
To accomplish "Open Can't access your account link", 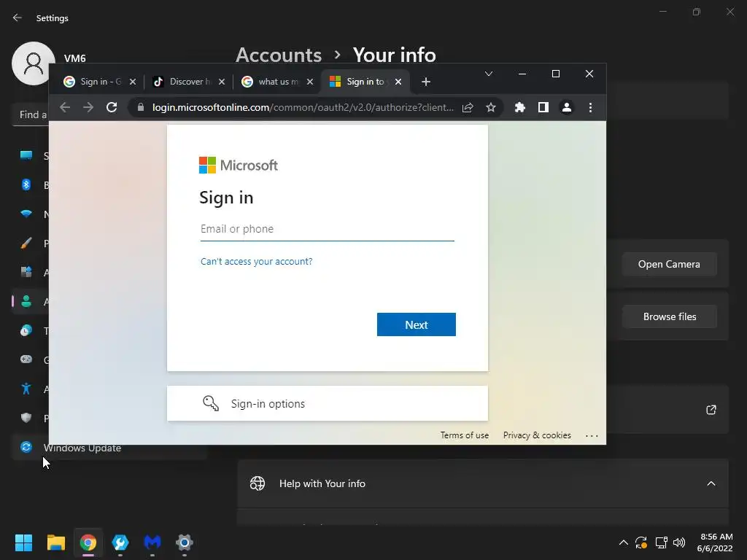I will (256, 262).
